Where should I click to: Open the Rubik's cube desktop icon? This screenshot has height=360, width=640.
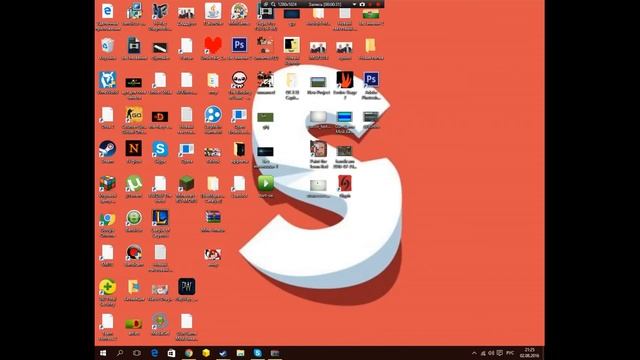tap(107, 184)
